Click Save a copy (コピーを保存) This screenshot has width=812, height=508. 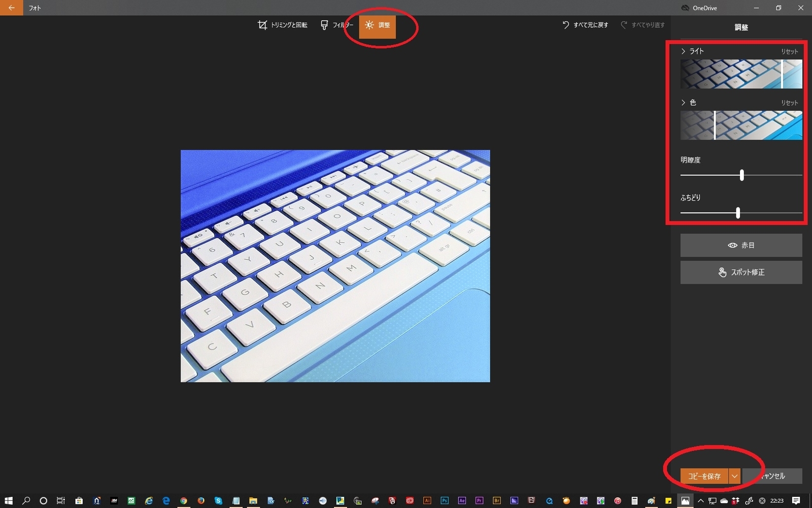pos(704,476)
